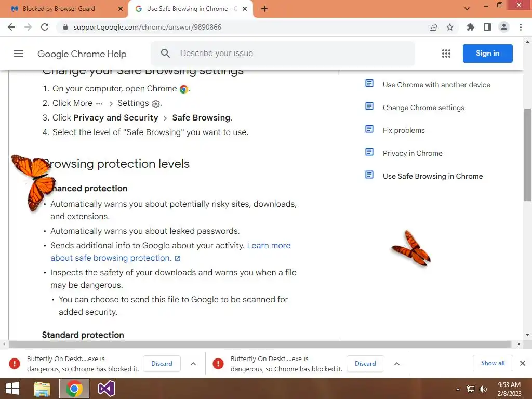Click the horizontal scrollbar thumb

pos(260,344)
